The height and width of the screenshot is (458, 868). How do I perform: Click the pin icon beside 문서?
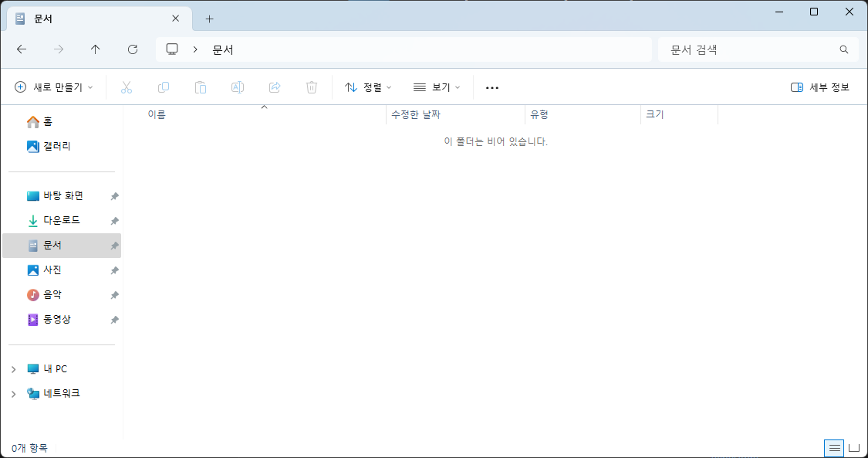(114, 246)
